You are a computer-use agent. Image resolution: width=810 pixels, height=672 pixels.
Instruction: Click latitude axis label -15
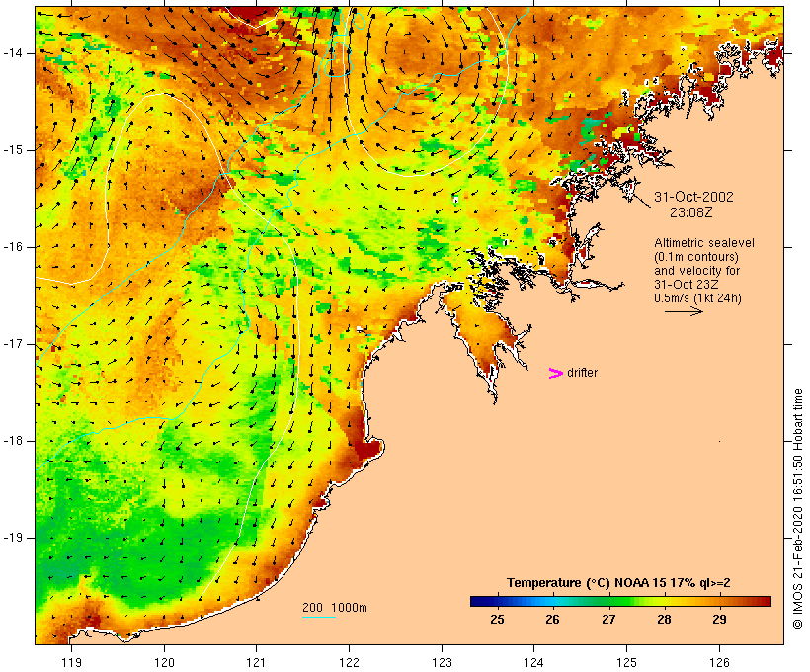click(12, 150)
